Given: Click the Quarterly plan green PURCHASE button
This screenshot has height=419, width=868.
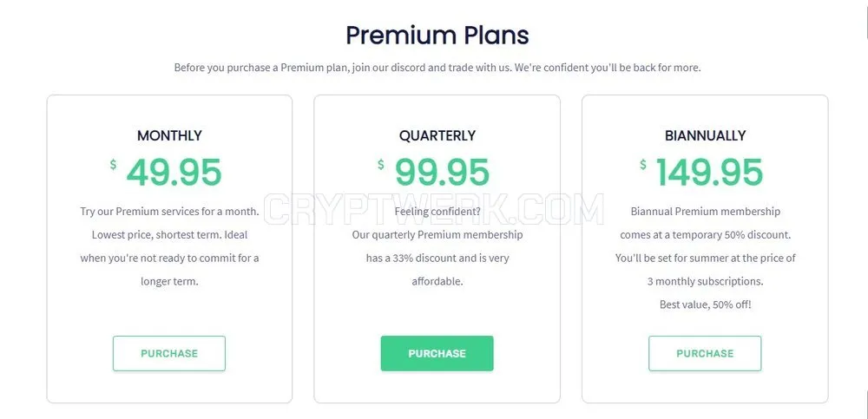Looking at the screenshot, I should 437,353.
